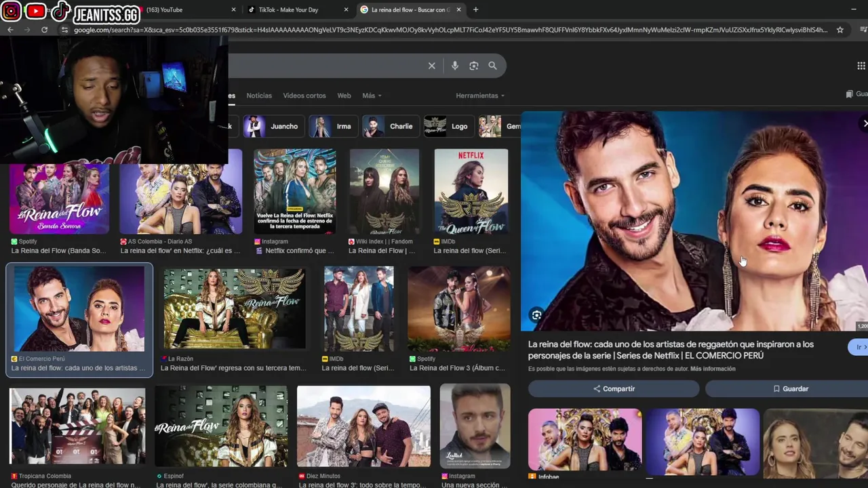Filter images by the Irma chip

[x=333, y=126]
